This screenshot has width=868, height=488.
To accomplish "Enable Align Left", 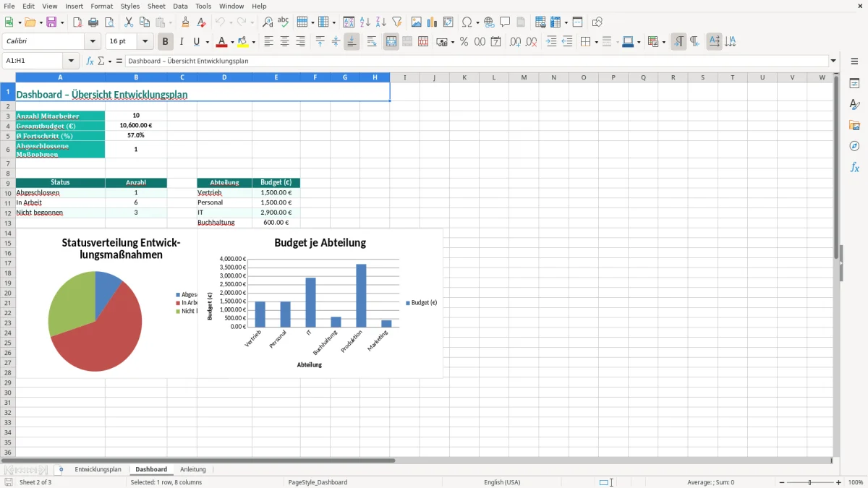I will pos(268,42).
